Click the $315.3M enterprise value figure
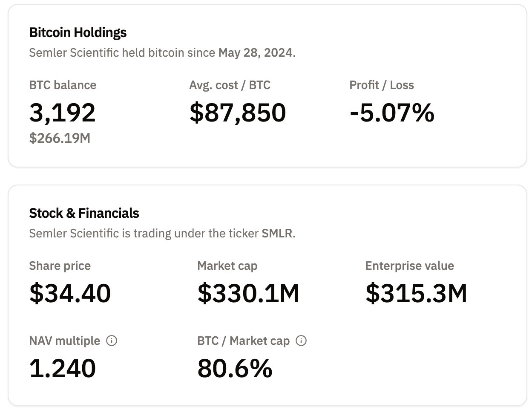The image size is (532, 416). (x=416, y=293)
